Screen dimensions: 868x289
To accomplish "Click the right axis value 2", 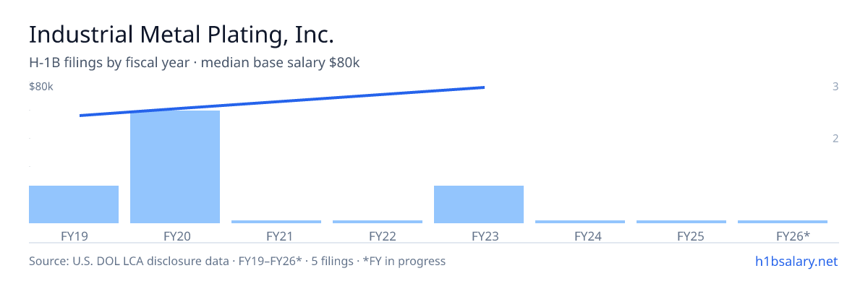I will [x=835, y=138].
